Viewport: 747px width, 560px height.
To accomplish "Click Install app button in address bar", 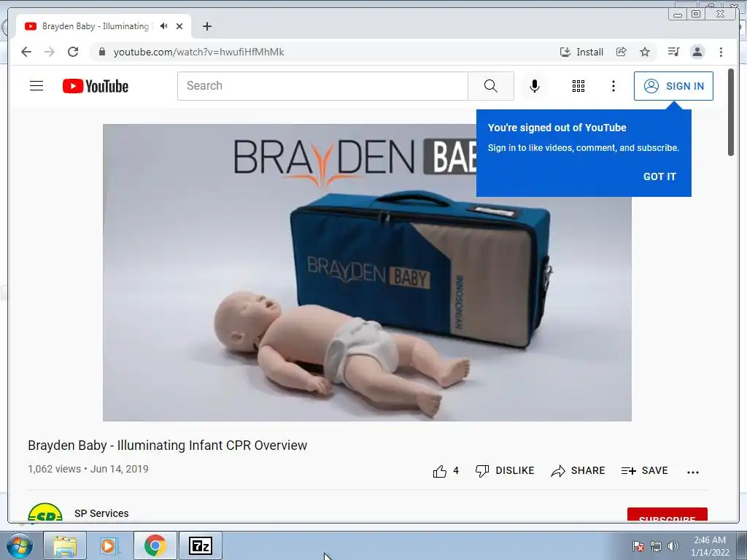I will tap(581, 52).
